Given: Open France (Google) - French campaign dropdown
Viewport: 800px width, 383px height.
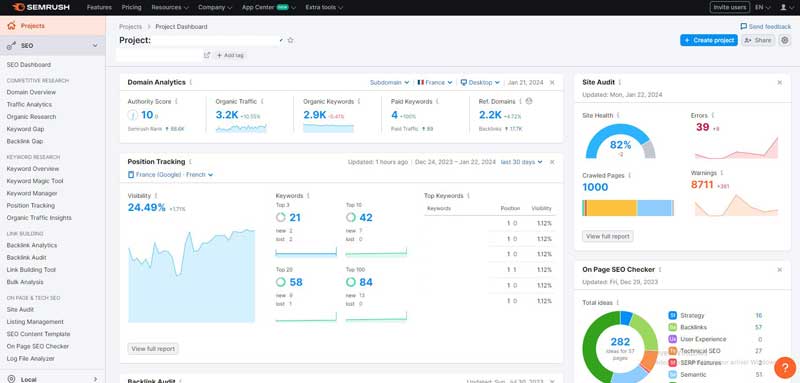Looking at the screenshot, I should coord(170,174).
